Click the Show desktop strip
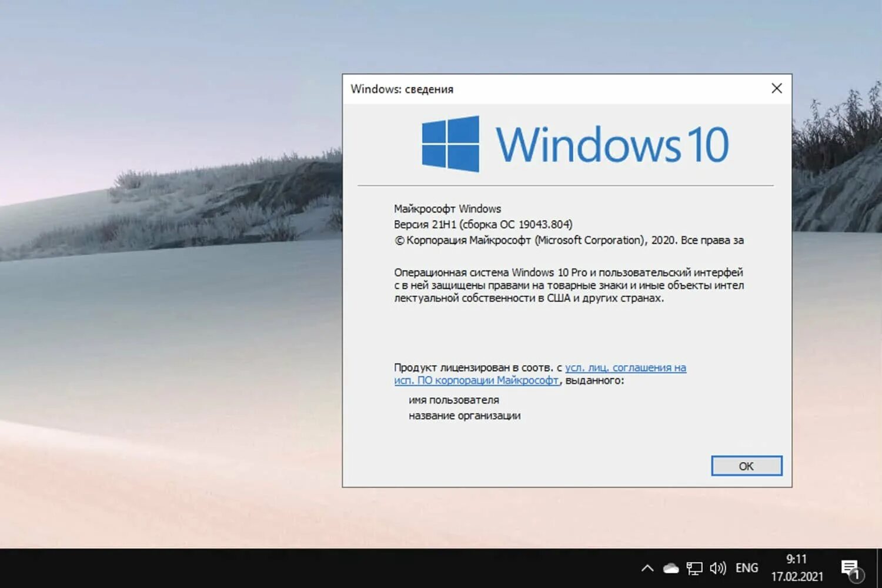Screen dimensions: 882x588 click(878, 568)
